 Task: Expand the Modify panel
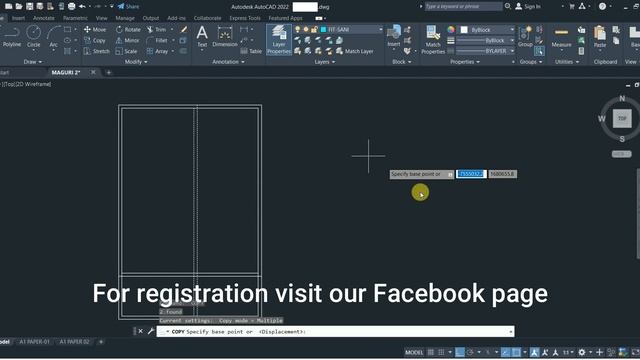tap(136, 62)
